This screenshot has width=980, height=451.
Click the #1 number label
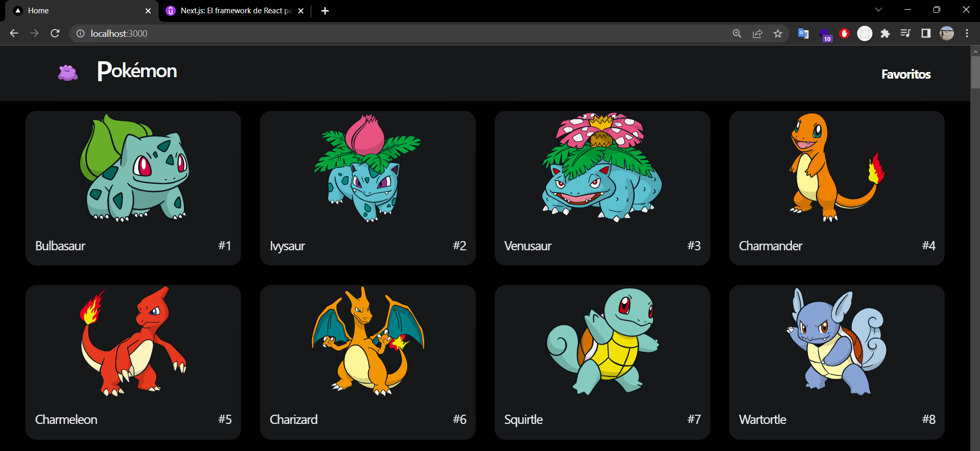pos(225,246)
